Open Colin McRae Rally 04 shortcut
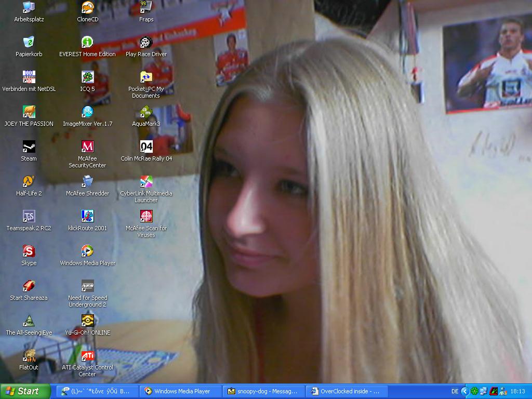Screen dimensions: 532x399 (x=146, y=147)
